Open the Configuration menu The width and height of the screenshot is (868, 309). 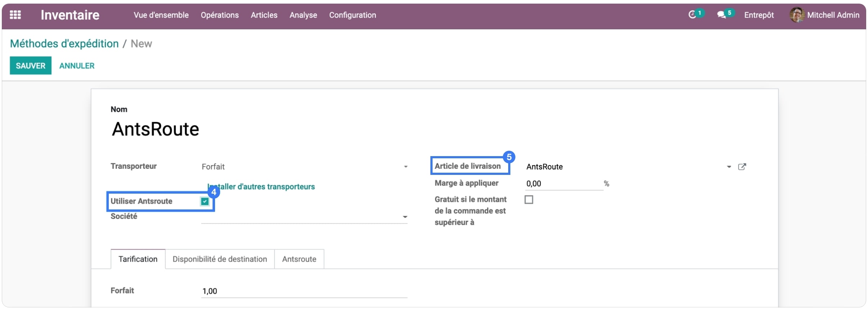[x=353, y=15]
